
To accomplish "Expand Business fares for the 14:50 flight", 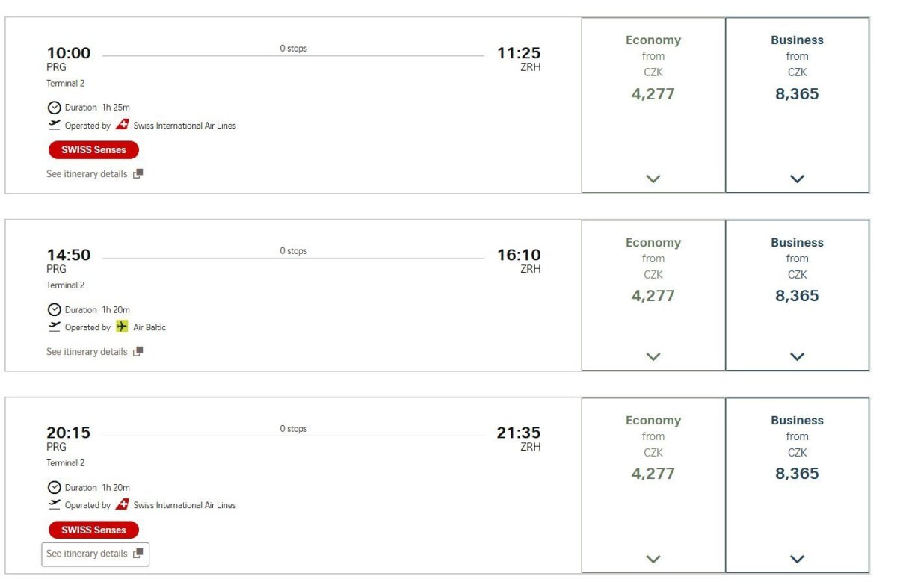I will coord(797,357).
